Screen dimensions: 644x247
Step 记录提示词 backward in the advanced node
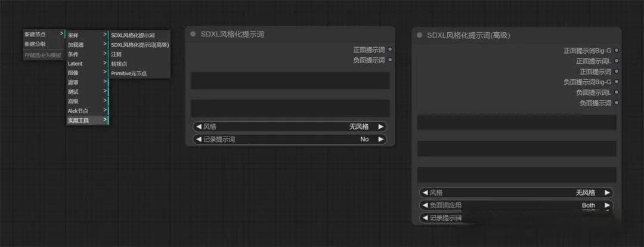click(x=425, y=218)
